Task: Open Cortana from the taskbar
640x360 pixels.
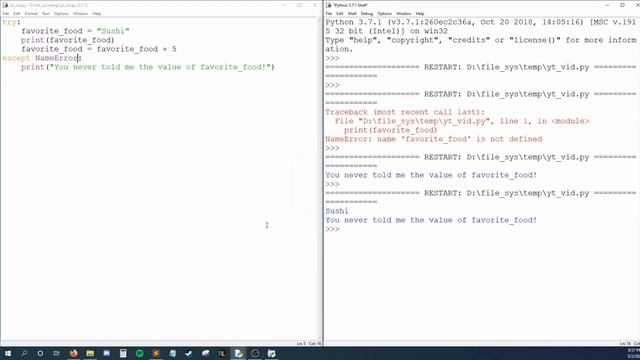Action: pos(40,353)
